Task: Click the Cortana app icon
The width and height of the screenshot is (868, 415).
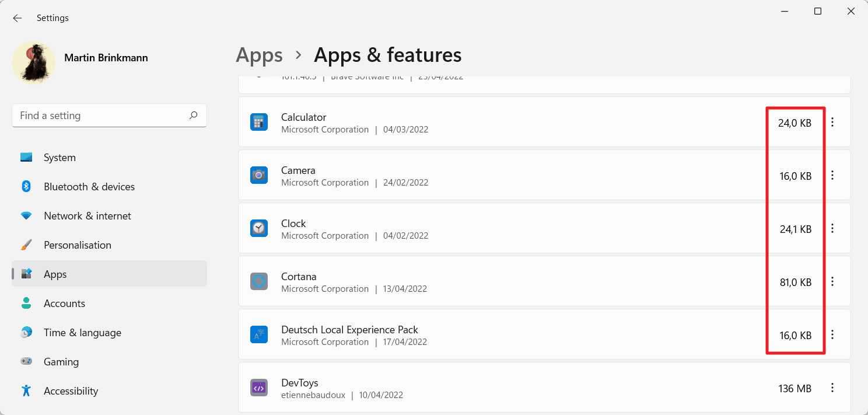Action: click(x=259, y=281)
